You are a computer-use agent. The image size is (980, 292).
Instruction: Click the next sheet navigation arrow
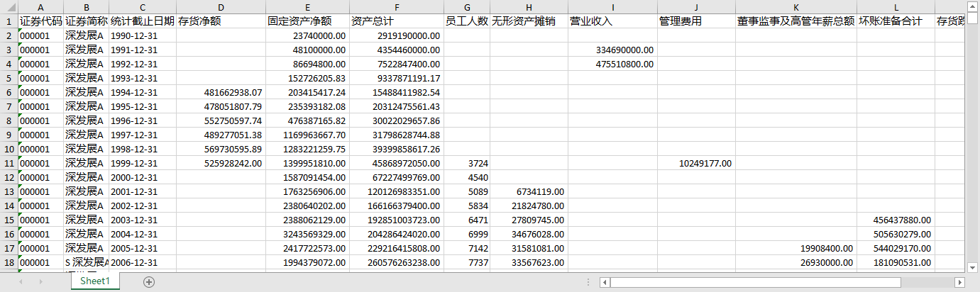pos(41,281)
